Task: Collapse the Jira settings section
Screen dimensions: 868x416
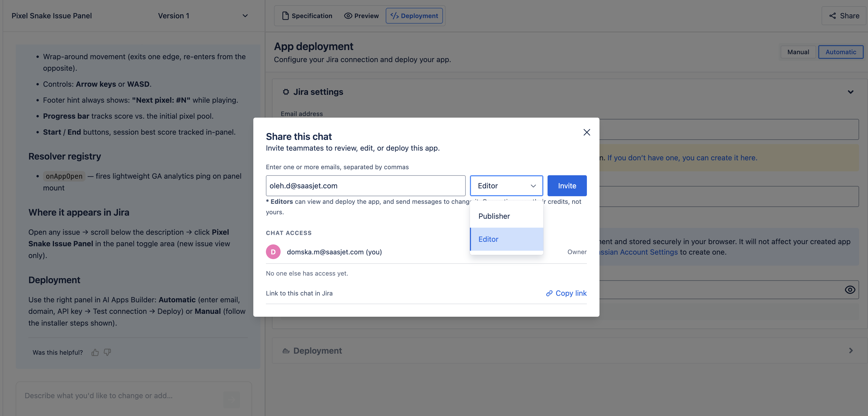Action: tap(850, 92)
